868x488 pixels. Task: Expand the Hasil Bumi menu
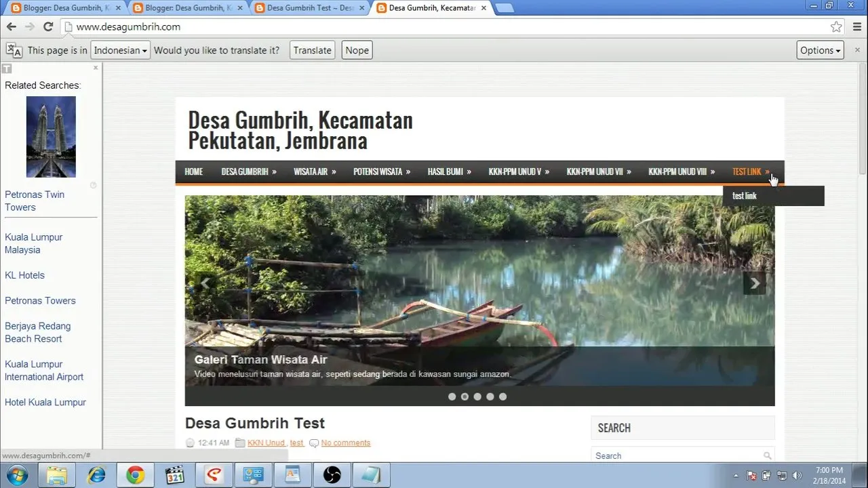[449, 171]
